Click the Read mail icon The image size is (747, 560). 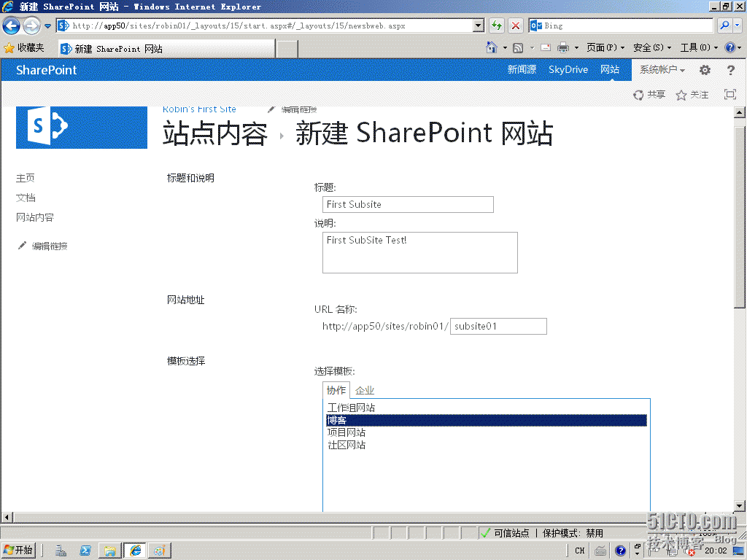click(x=546, y=47)
